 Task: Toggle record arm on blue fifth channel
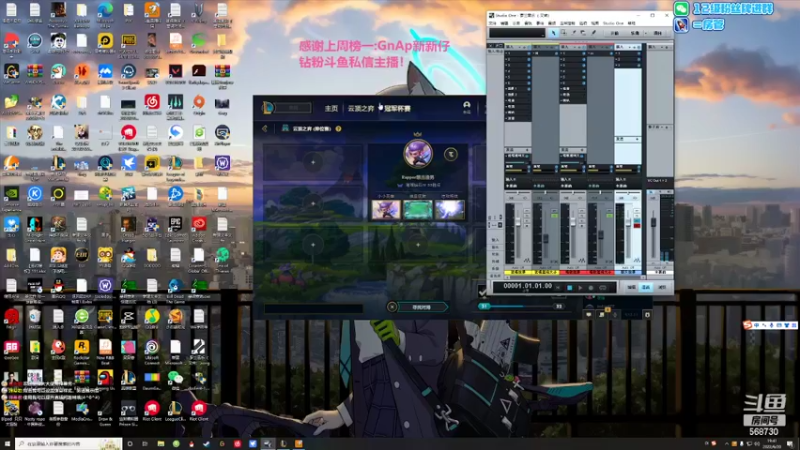[x=637, y=226]
